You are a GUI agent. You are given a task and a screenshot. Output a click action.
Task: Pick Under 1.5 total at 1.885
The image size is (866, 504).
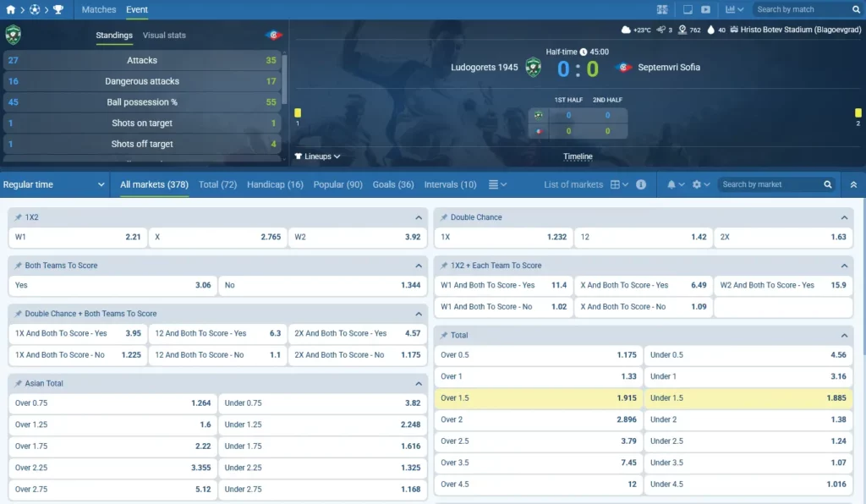pyautogui.click(x=748, y=398)
